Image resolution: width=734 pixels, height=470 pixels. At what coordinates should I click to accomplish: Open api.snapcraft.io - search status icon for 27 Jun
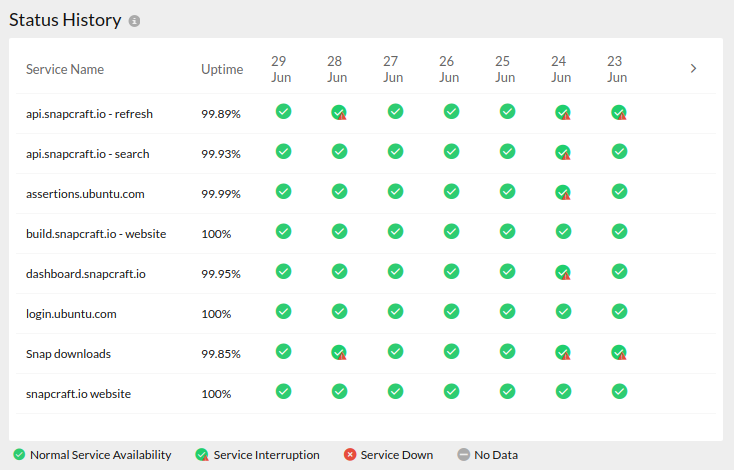coord(396,151)
